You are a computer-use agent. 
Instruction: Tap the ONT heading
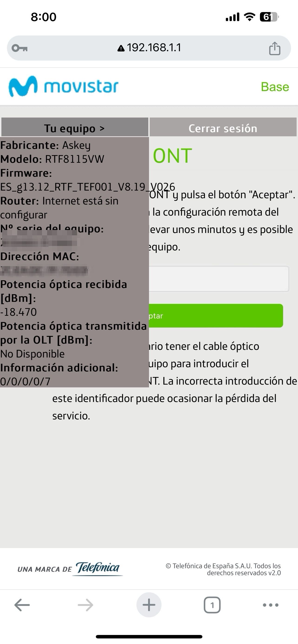point(172,156)
